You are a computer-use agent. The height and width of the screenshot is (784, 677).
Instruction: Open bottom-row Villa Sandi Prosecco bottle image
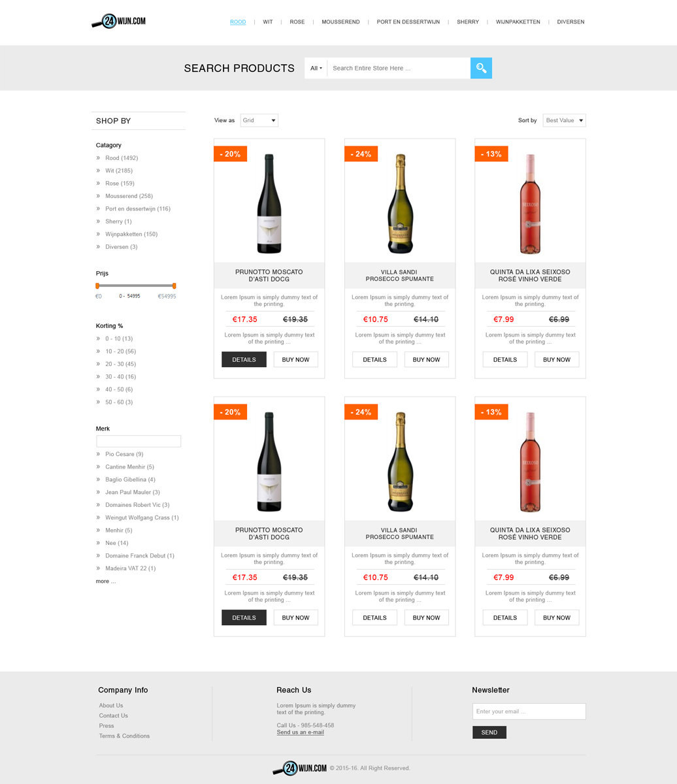tap(400, 462)
